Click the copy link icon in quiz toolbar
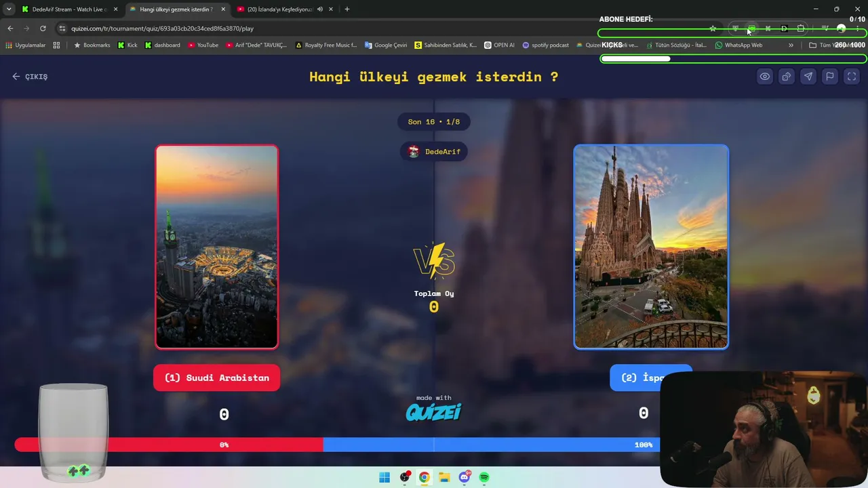The width and height of the screenshot is (868, 488). [x=787, y=77]
